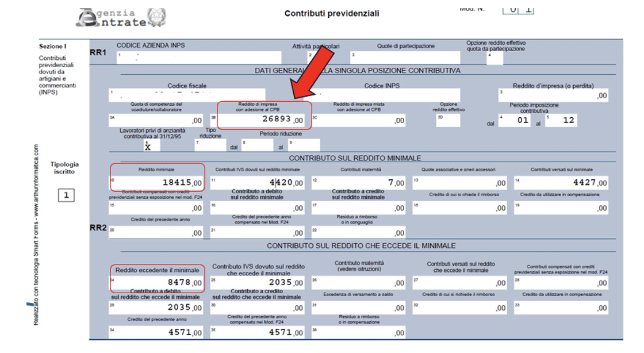Check the Opzione reddito effettivo box 3D
Screen dimensions: 644x353
coord(448,120)
